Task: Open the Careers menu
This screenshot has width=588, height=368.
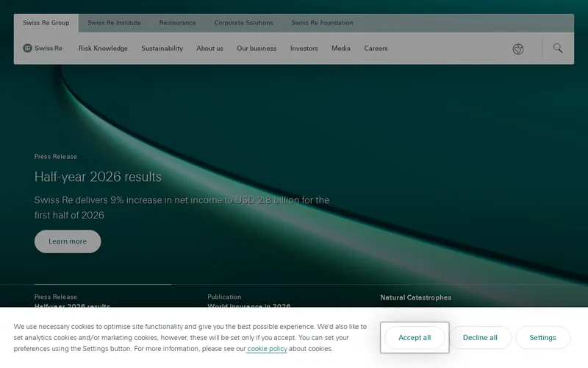Action: point(376,49)
